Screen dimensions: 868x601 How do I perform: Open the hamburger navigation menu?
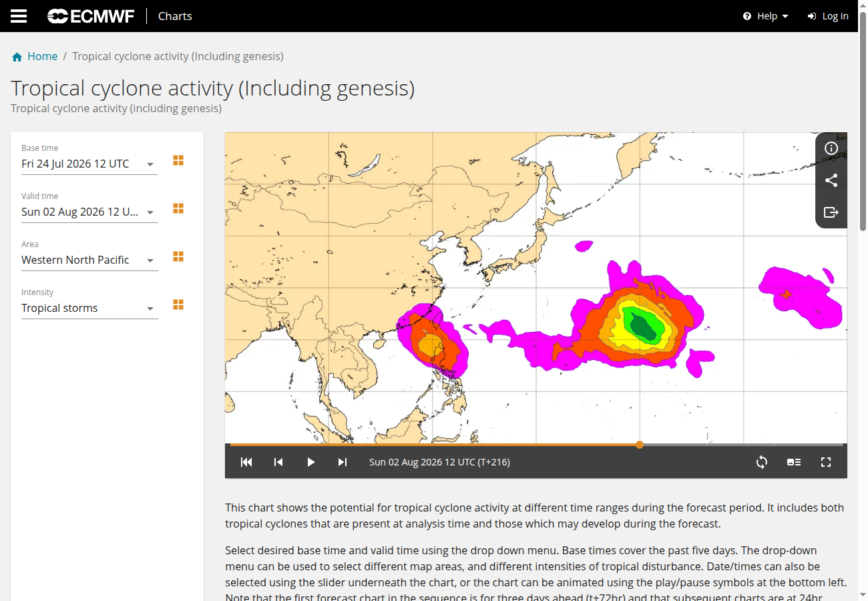[x=19, y=16]
